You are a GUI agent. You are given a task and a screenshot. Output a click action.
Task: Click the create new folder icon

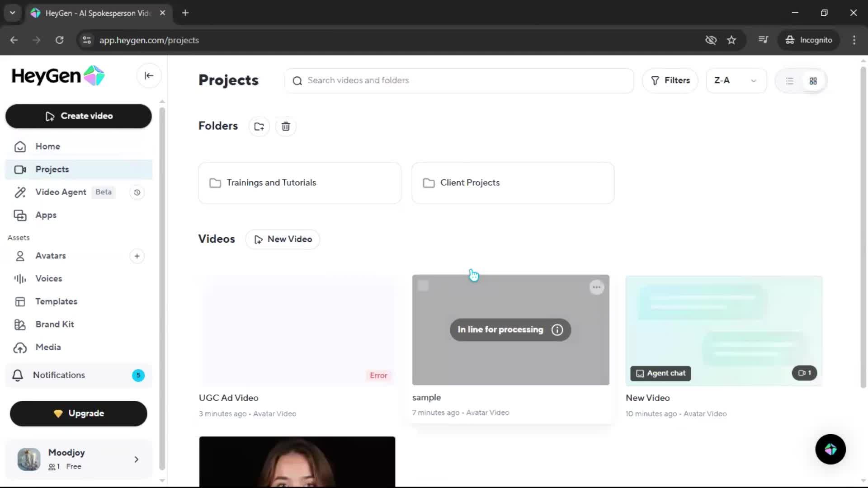point(259,127)
